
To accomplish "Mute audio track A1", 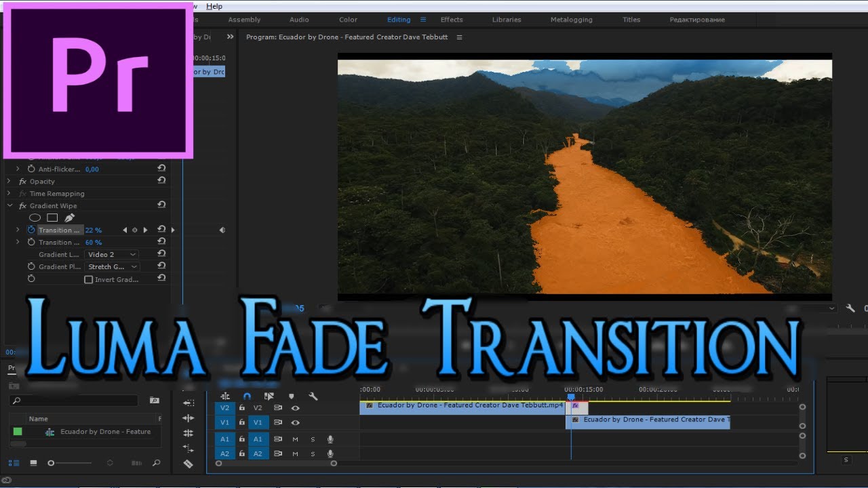I will (295, 439).
